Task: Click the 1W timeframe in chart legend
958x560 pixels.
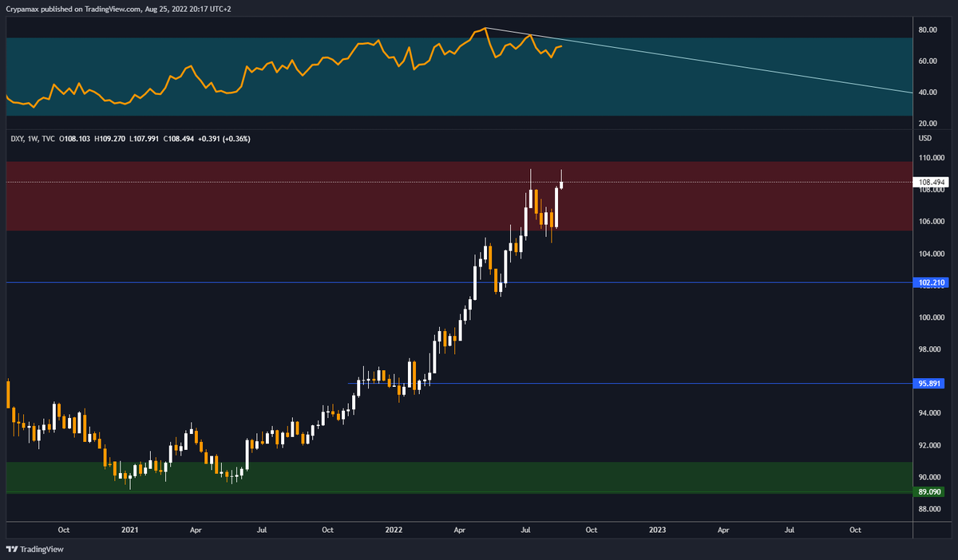Action: point(34,139)
